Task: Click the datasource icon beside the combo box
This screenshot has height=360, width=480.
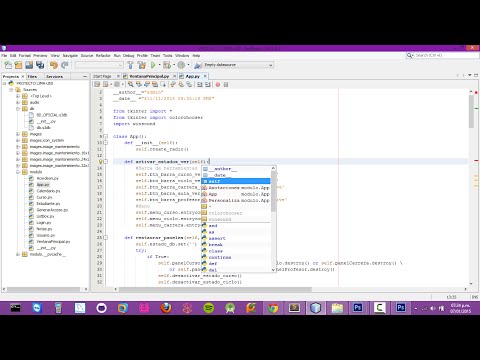Action: pyautogui.click(x=198, y=65)
